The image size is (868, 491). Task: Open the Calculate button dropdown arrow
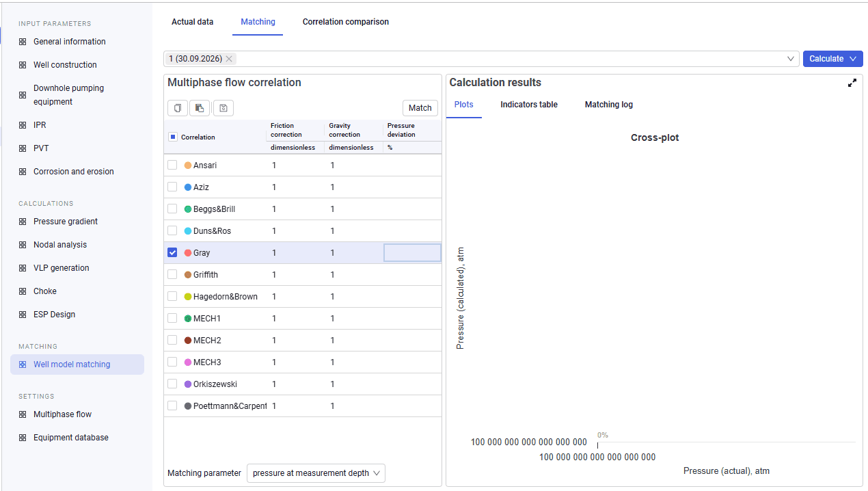[x=853, y=59]
